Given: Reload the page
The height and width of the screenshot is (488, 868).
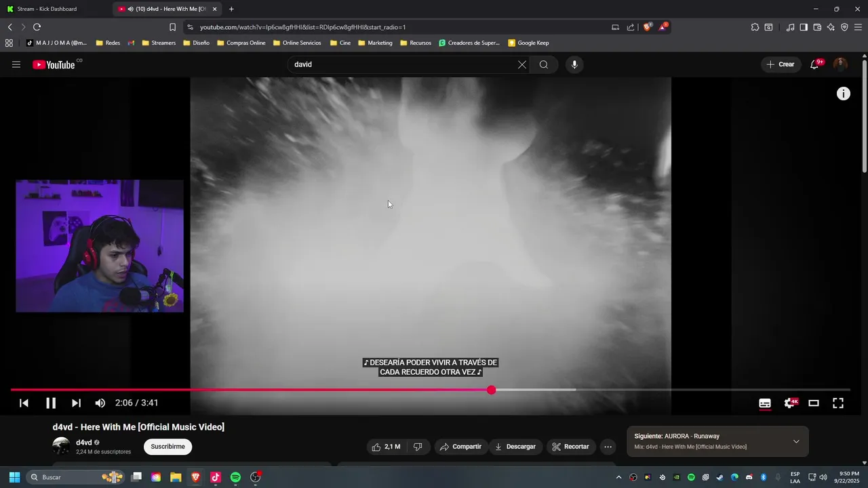Looking at the screenshot, I should [37, 27].
